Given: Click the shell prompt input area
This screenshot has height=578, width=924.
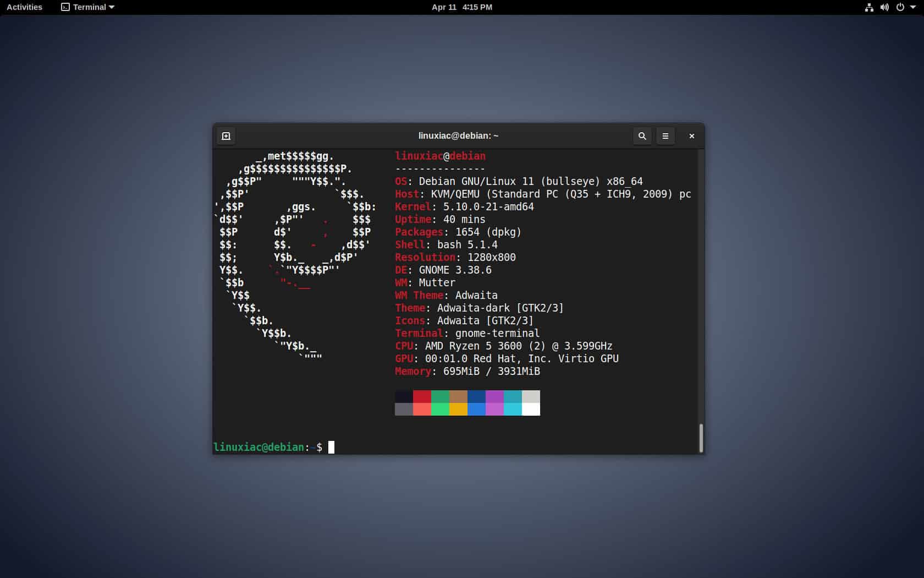Looking at the screenshot, I should 332,447.
